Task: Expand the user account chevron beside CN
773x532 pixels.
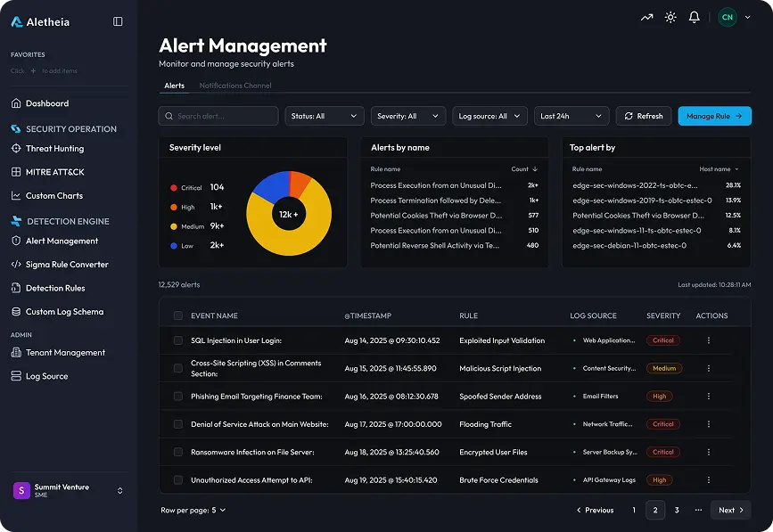Action: [747, 17]
